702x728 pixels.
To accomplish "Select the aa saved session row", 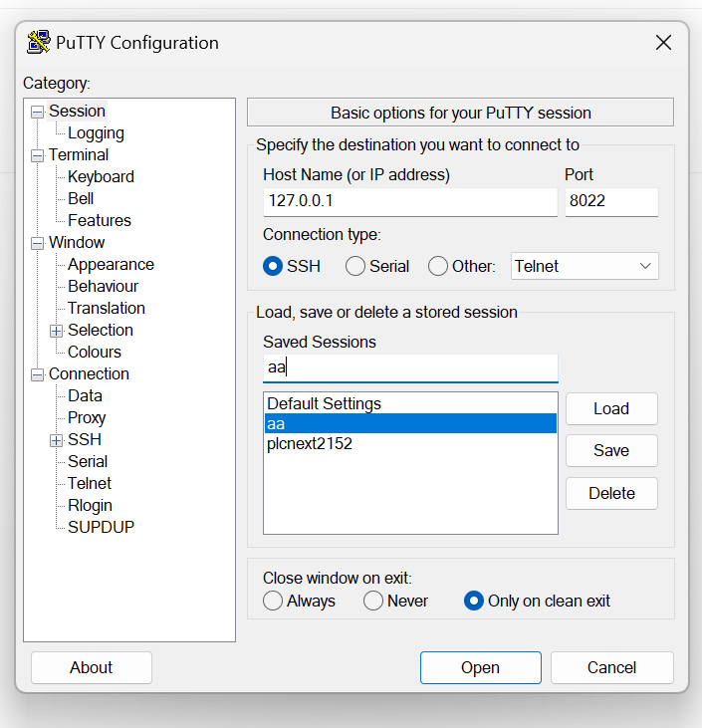I will pyautogui.click(x=410, y=423).
